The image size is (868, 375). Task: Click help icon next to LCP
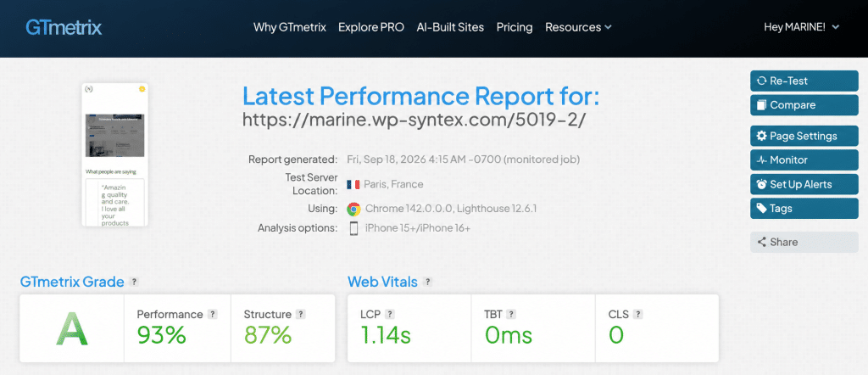(390, 314)
